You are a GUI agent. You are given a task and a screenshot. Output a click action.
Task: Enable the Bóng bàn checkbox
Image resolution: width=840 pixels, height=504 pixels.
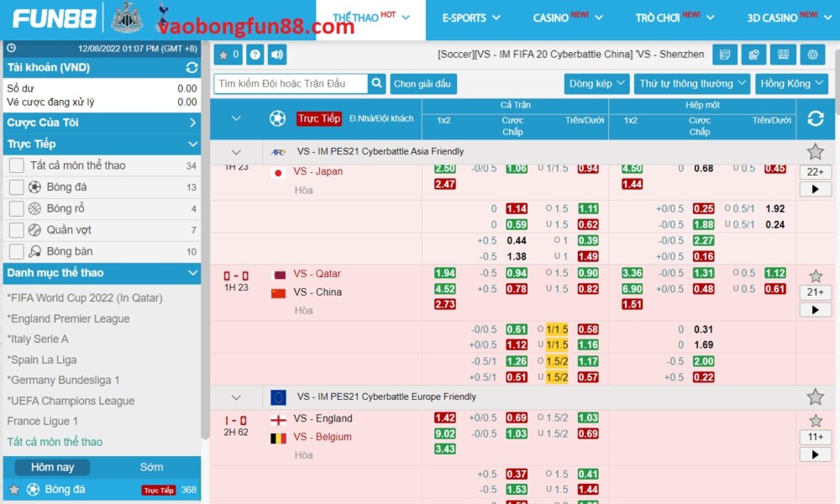coord(16,251)
